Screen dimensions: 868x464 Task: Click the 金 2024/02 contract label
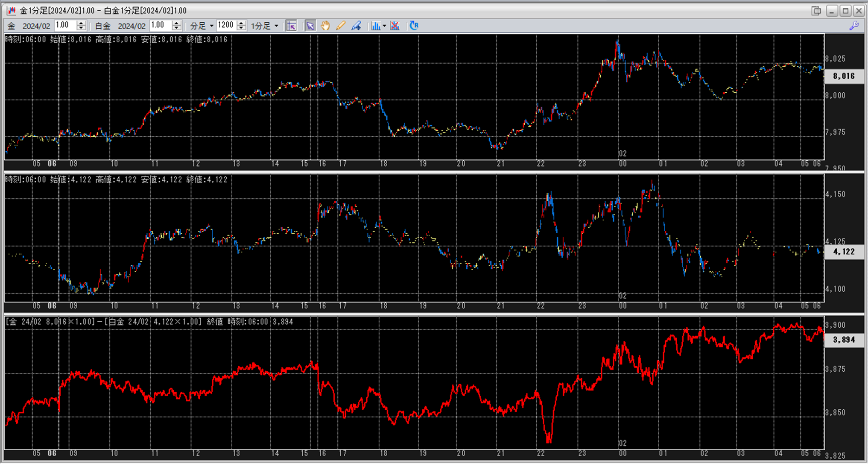(36, 26)
